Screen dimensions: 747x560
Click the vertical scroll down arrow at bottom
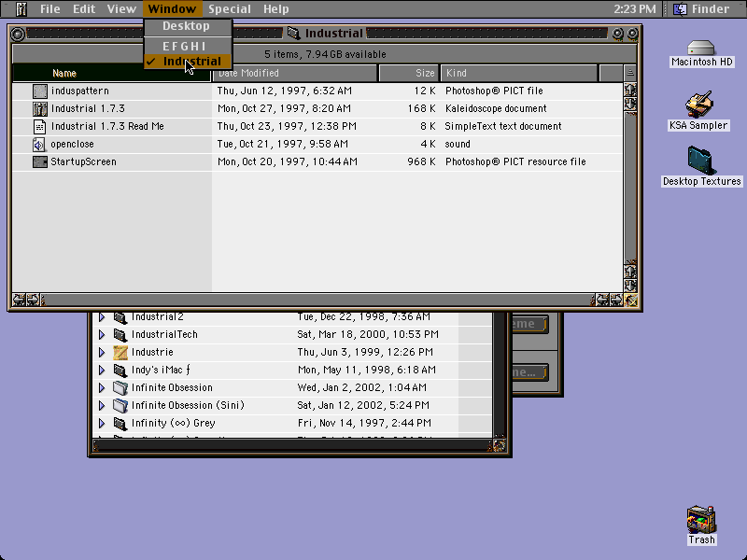tap(629, 287)
